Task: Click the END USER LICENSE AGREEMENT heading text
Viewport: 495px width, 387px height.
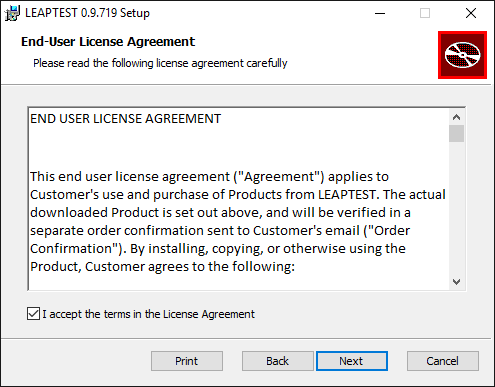Action: (x=125, y=119)
